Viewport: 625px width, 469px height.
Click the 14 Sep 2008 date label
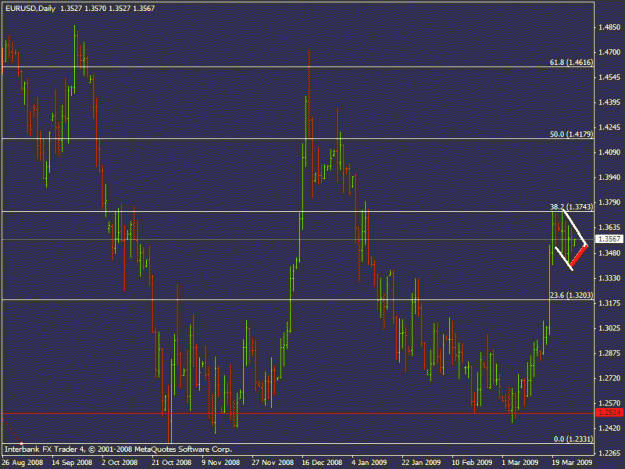click(72, 463)
